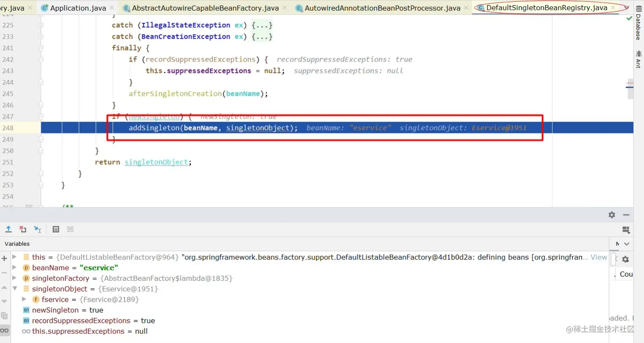This screenshot has width=644, height=343.
Task: Click inline value 'Eservice@1951' on line 248
Action: click(499, 128)
